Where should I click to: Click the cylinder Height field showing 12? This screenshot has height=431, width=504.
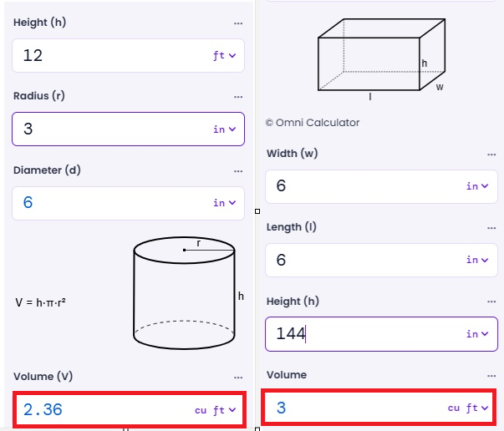coord(128,56)
